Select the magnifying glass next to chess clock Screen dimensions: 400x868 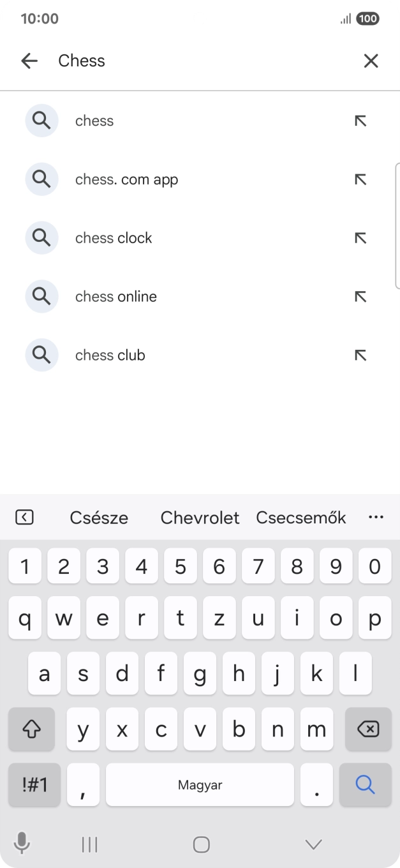pos(41,237)
